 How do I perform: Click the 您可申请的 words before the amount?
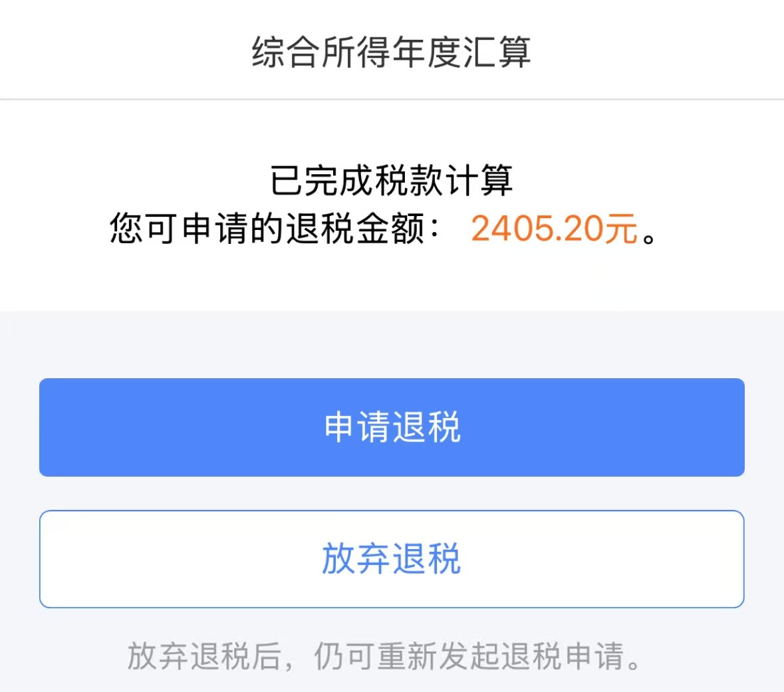click(198, 229)
